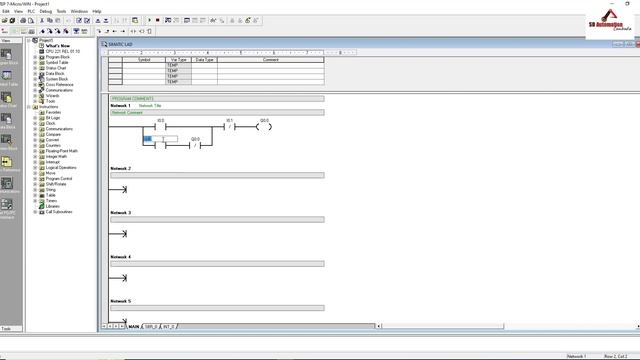This screenshot has width=640, height=360.
Task: Click the Open Project toolbar icon
Action: pyautogui.click(x=4, y=20)
